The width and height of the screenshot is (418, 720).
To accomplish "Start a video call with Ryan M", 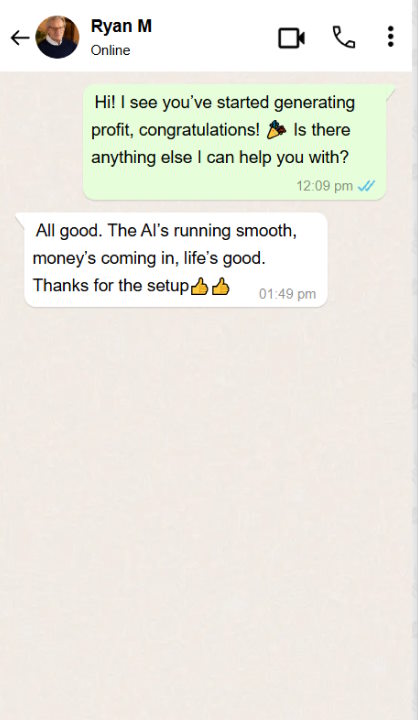I will 292,38.
